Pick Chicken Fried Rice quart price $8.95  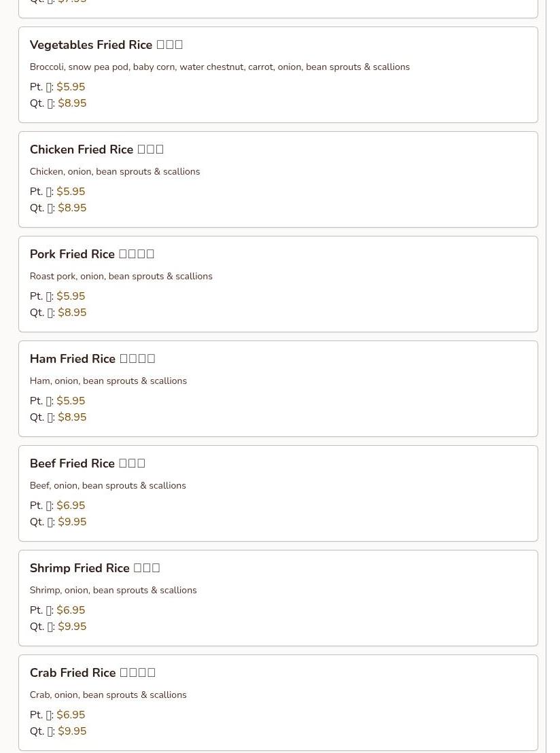72,208
